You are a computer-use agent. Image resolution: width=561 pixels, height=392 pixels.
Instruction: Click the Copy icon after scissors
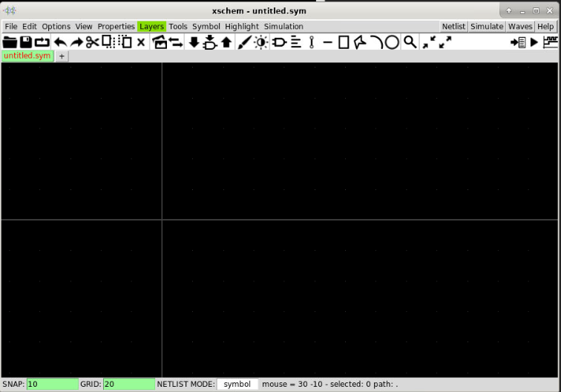[108, 42]
